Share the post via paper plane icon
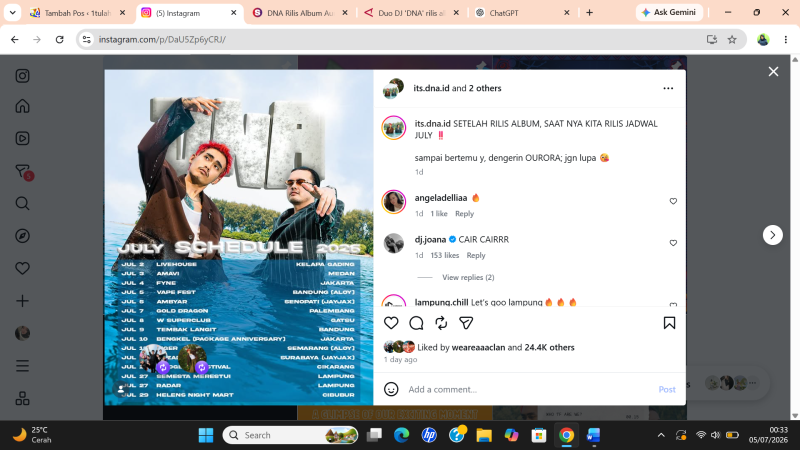Screen dimensions: 800x450 point(466,323)
